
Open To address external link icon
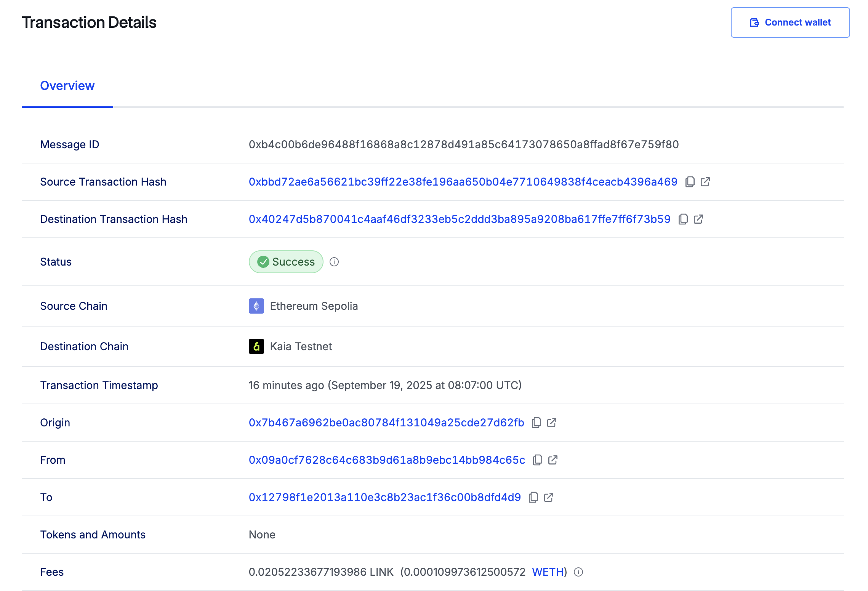[x=549, y=497]
